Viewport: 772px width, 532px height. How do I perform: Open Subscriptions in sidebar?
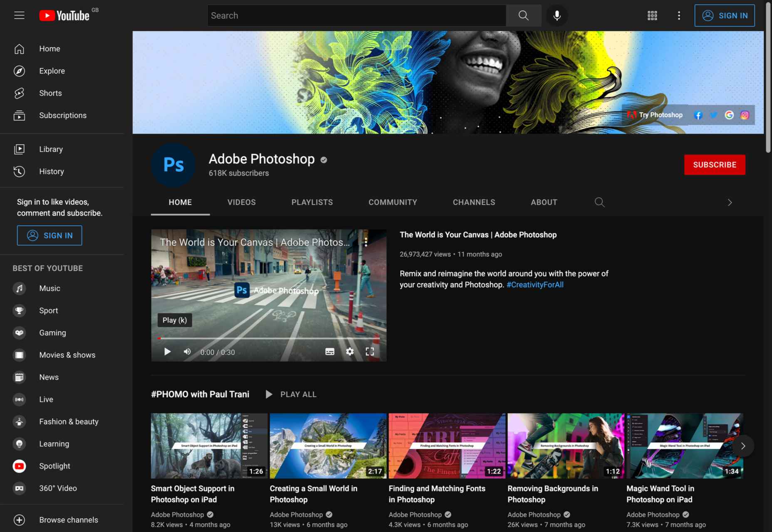[x=62, y=115]
